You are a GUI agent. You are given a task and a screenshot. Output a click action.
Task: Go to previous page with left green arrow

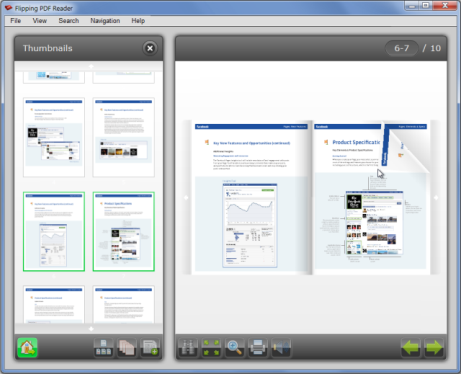[410, 348]
